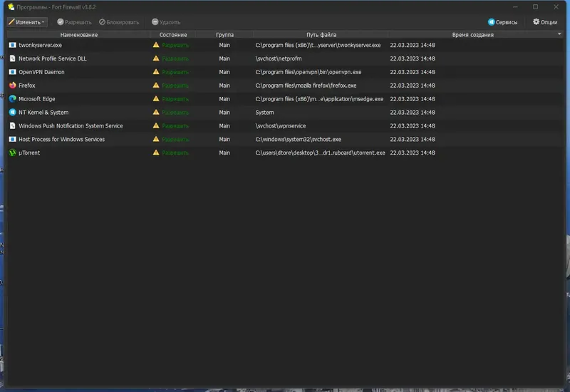Select the NT Kernel & System icon
This screenshot has width=570, height=392.
pos(13,113)
